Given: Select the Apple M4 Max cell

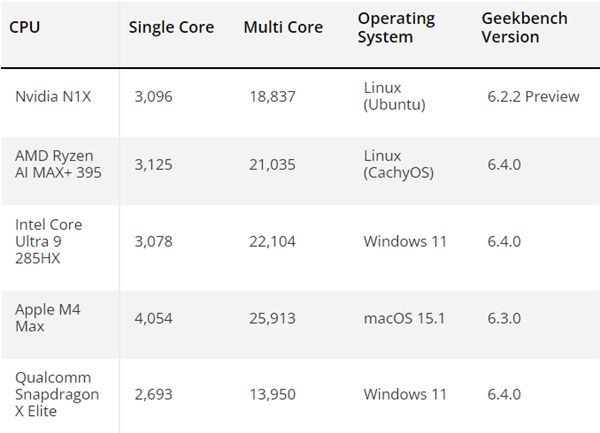Looking at the screenshot, I should pos(48,318).
